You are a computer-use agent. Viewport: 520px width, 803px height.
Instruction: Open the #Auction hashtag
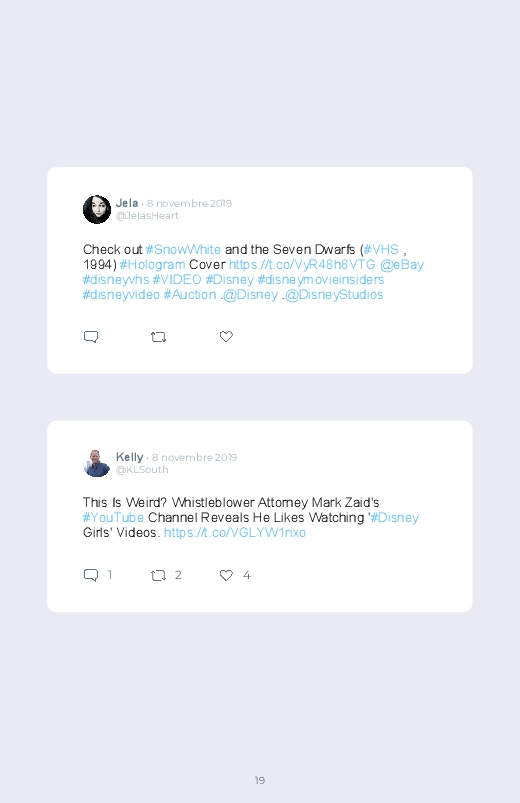click(190, 295)
